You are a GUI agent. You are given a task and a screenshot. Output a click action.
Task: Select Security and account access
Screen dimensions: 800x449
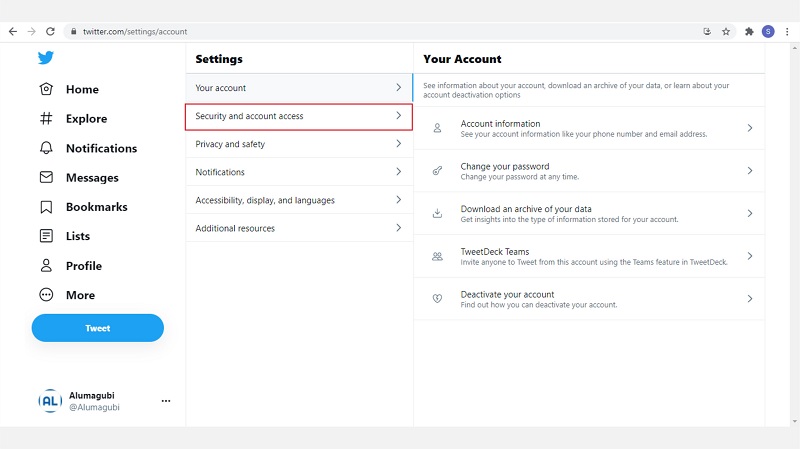pyautogui.click(x=299, y=116)
